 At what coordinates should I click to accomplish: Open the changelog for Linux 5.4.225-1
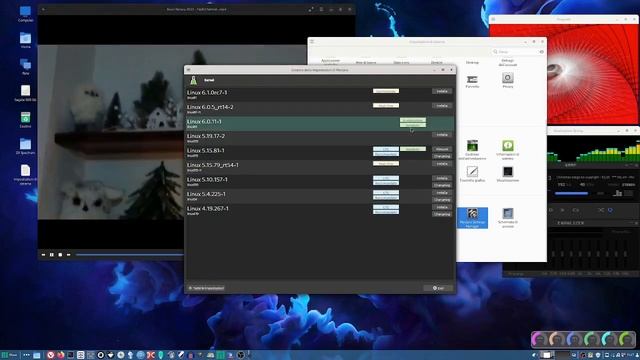(x=442, y=200)
